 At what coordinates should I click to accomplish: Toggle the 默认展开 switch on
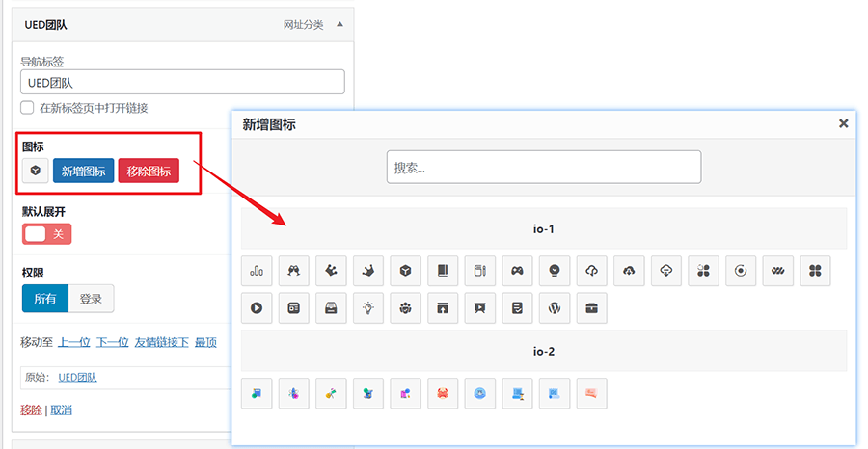click(46, 233)
